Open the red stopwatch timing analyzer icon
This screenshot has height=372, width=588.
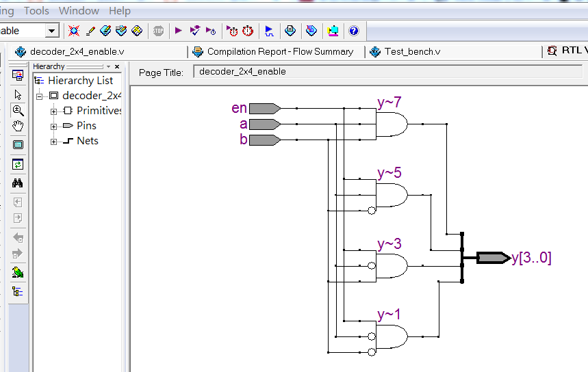(x=248, y=31)
